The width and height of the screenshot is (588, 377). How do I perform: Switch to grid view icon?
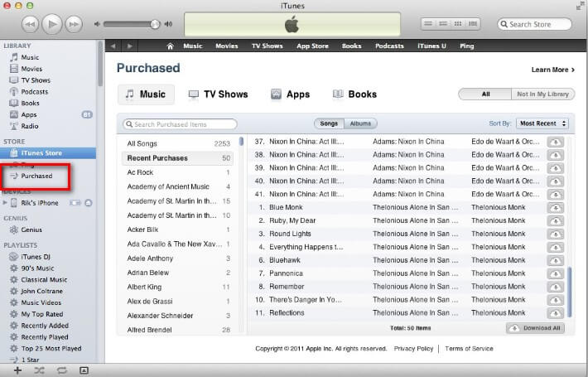pos(458,24)
